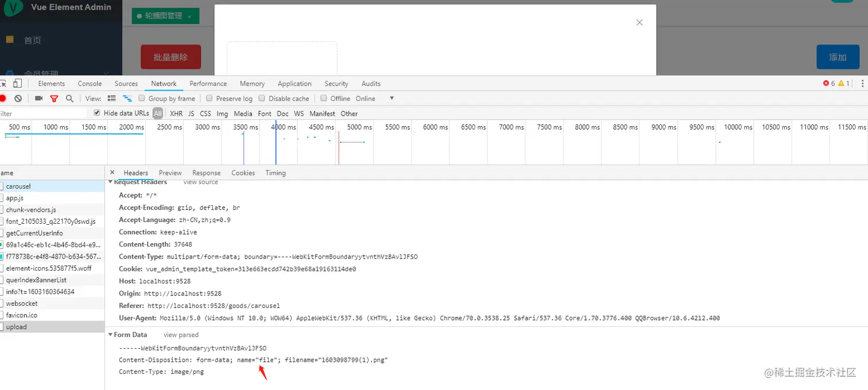Toggle the red filter funnel icon
The image size is (868, 390).
(55, 99)
